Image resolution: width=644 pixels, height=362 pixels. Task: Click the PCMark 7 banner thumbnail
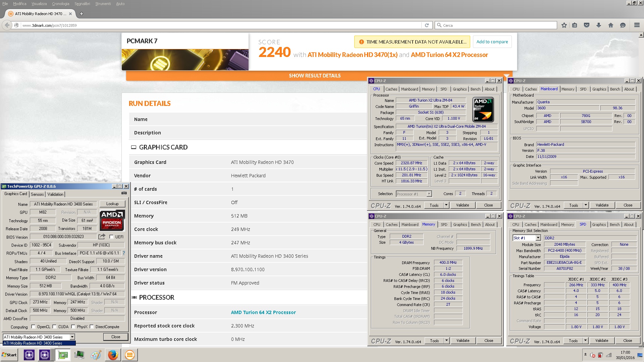(x=185, y=60)
